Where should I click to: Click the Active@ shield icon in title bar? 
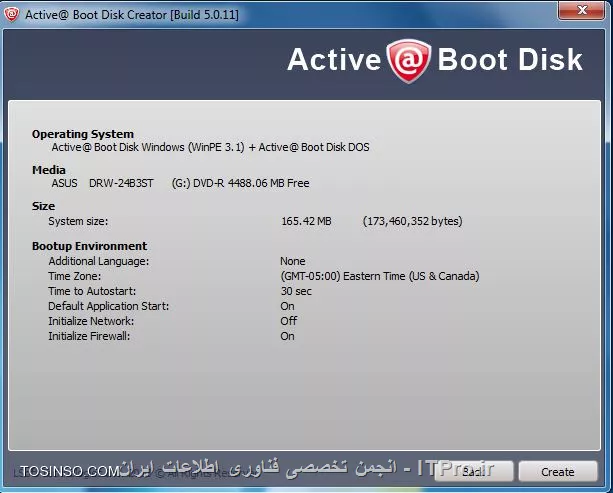click(11, 14)
